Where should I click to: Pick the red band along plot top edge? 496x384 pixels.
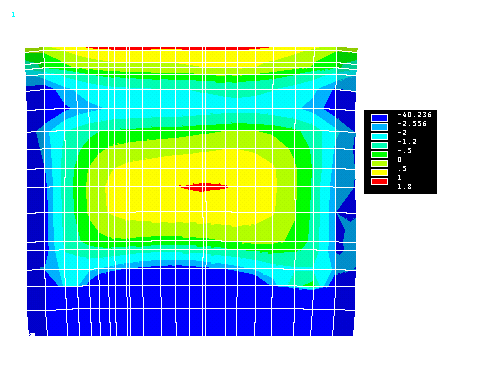[x=177, y=48]
